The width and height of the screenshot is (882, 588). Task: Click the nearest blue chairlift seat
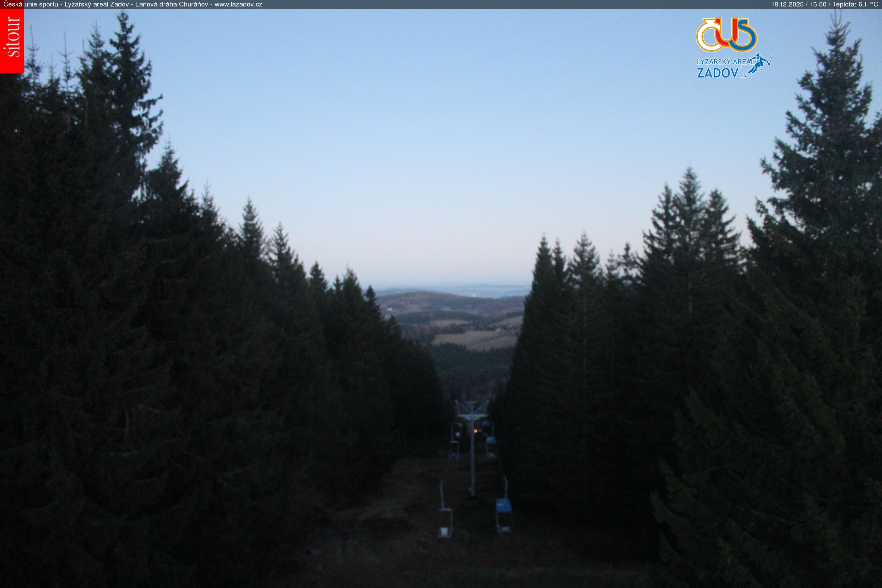click(503, 506)
